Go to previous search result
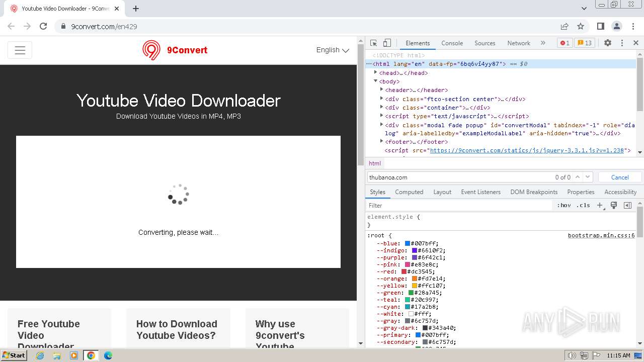Screen dimensions: 644x362 (578, 177)
